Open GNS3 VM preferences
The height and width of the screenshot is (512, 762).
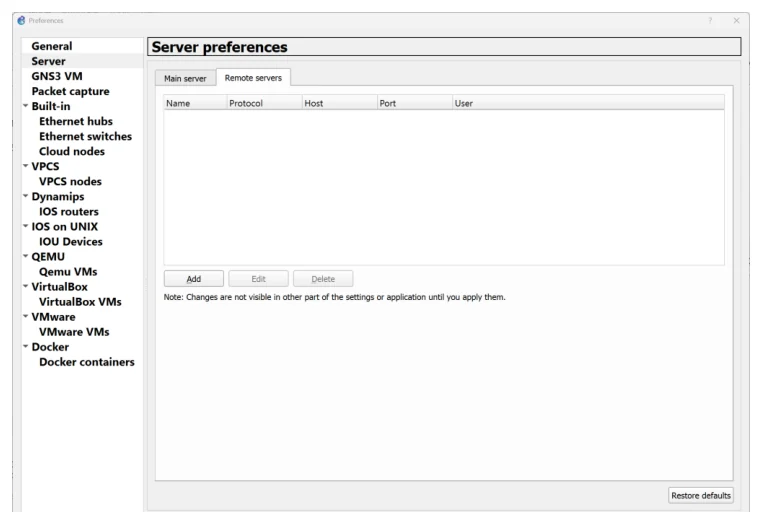57,76
